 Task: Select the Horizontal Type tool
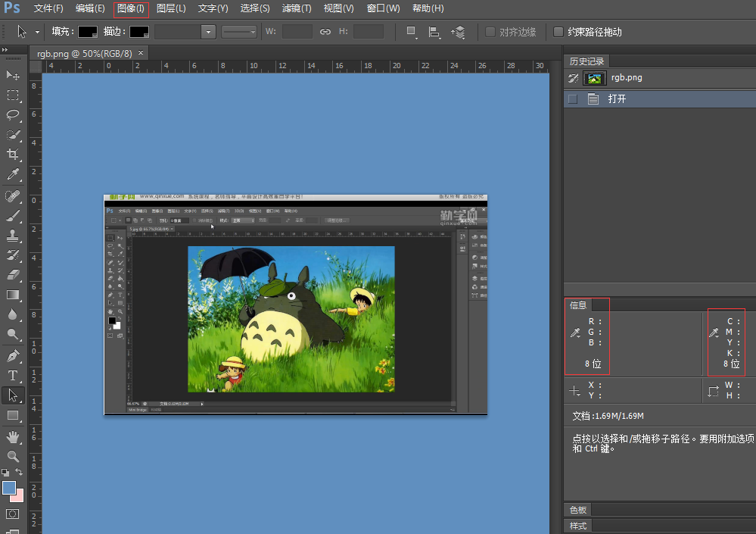[13, 376]
